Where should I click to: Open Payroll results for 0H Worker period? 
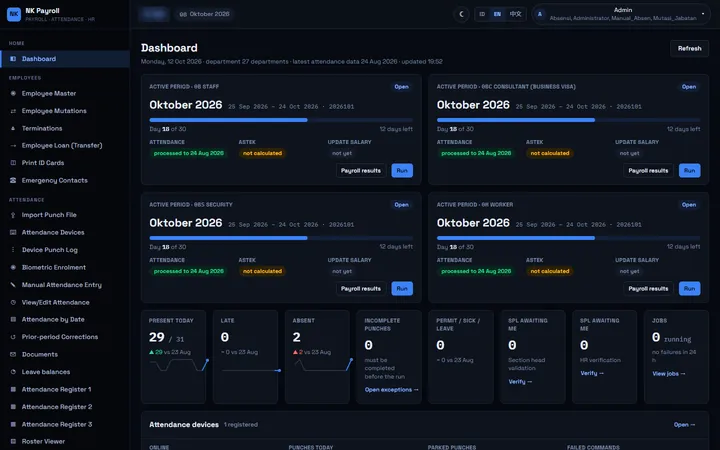pos(648,288)
